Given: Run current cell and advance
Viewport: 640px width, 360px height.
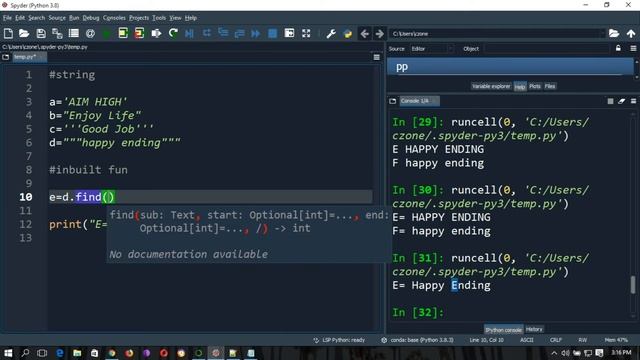Looking at the screenshot, I should [139, 33].
